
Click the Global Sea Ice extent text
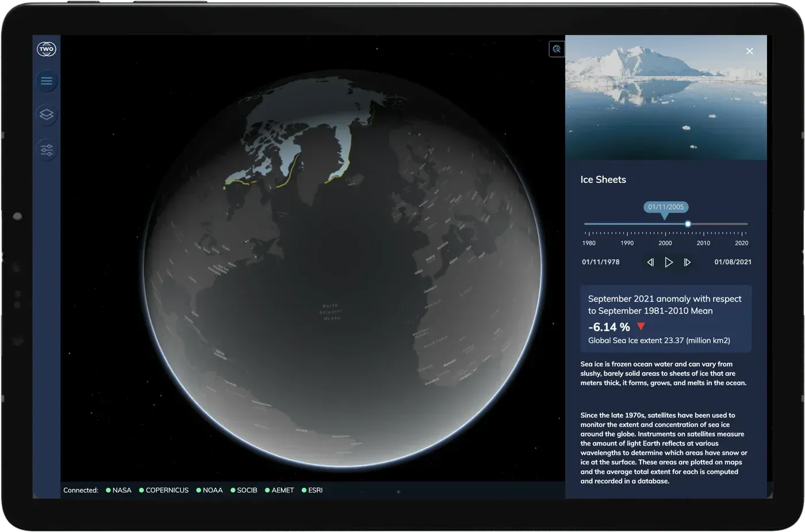659,340
